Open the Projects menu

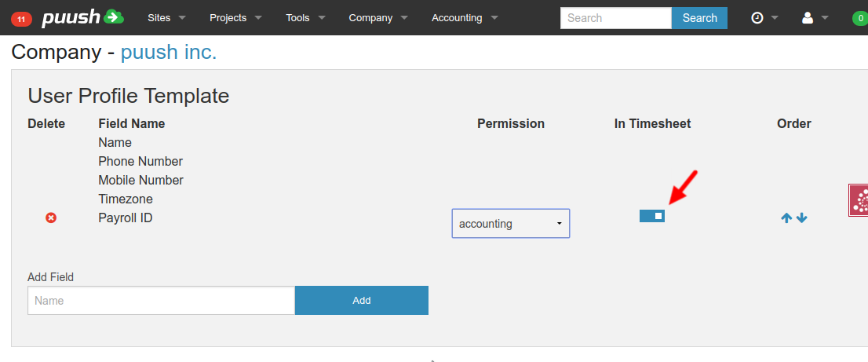tap(235, 17)
